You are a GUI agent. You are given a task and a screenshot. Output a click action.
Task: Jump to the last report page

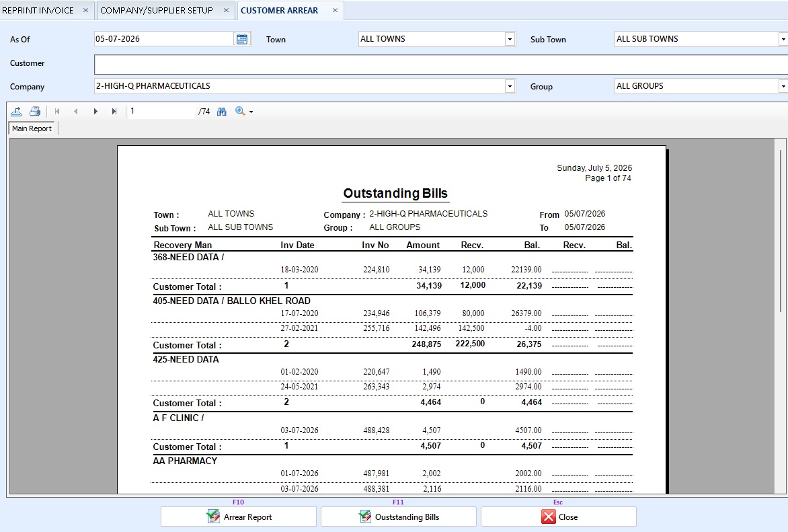114,111
